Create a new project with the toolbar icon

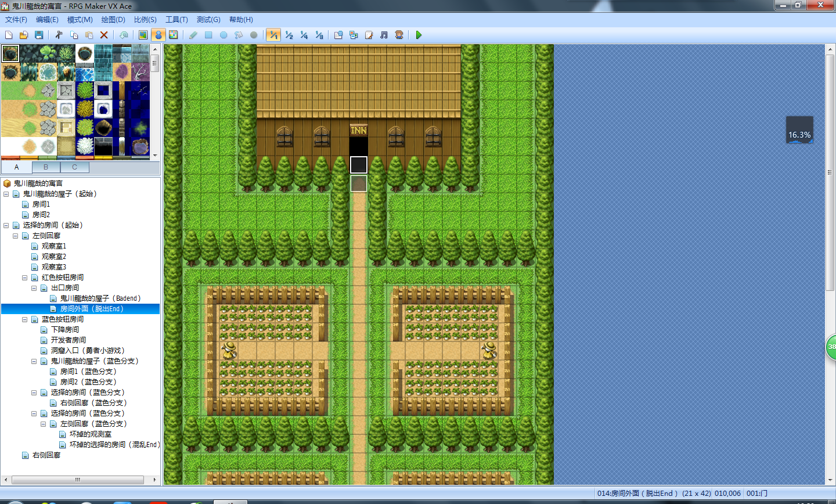(x=9, y=35)
